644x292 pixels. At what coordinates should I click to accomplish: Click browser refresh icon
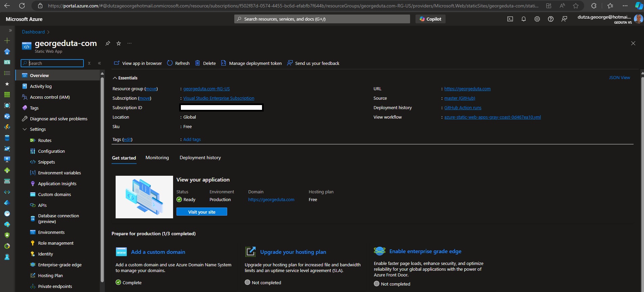(22, 6)
